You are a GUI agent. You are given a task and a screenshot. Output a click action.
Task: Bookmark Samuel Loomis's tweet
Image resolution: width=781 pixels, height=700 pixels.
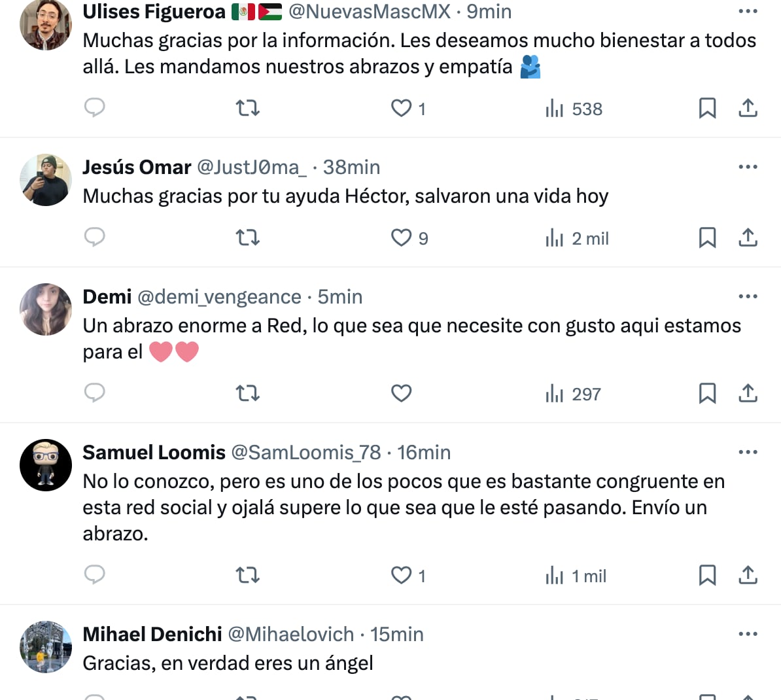point(707,575)
